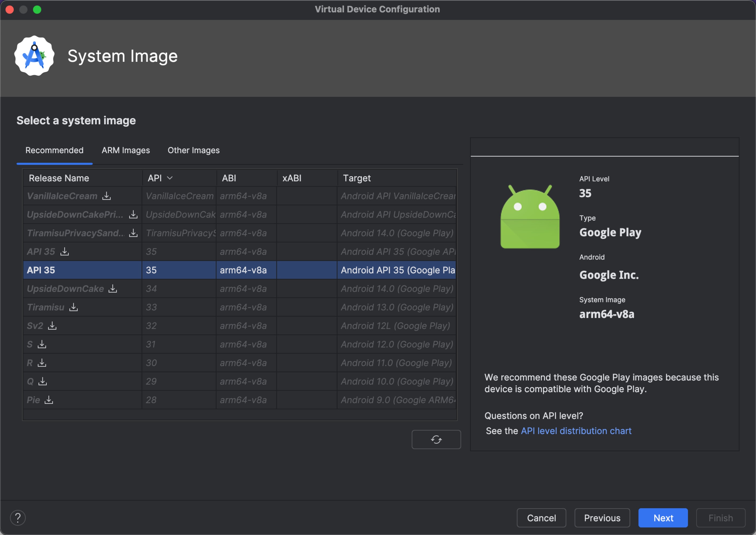Screen dimensions: 756x535
Task: Click the Target column header
Action: pos(357,178)
